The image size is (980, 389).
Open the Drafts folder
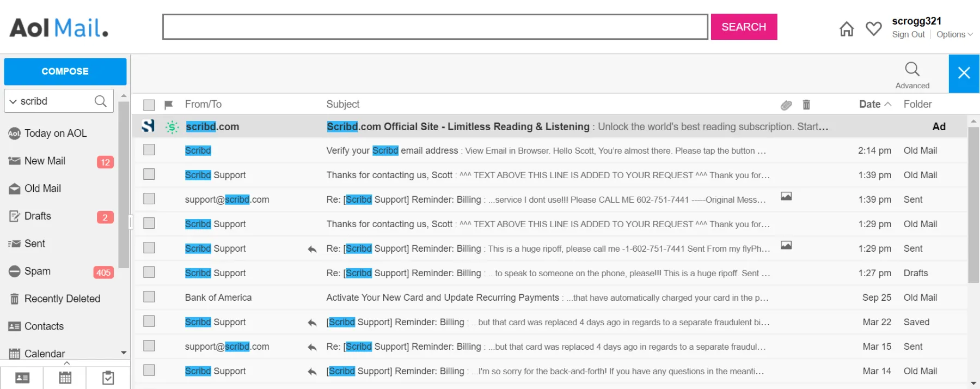pyautogui.click(x=38, y=216)
